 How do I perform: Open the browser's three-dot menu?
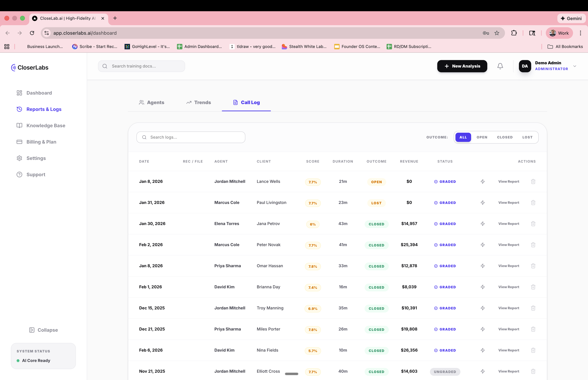pos(581,33)
